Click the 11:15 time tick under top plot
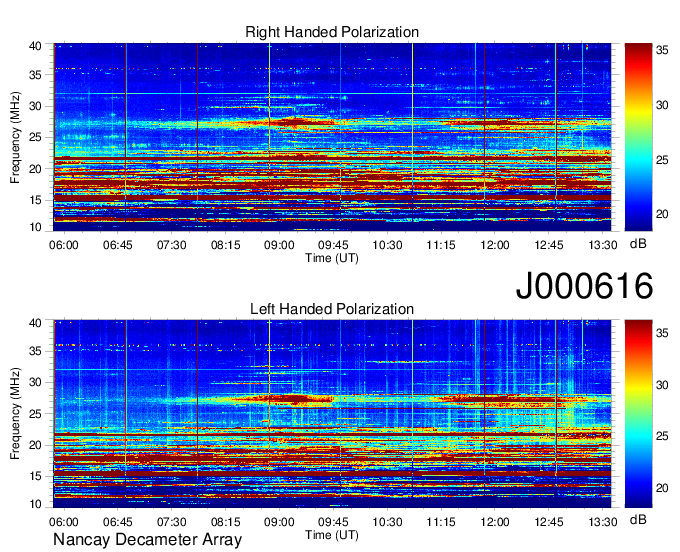Screen dimensions: 680x552 pos(441,245)
